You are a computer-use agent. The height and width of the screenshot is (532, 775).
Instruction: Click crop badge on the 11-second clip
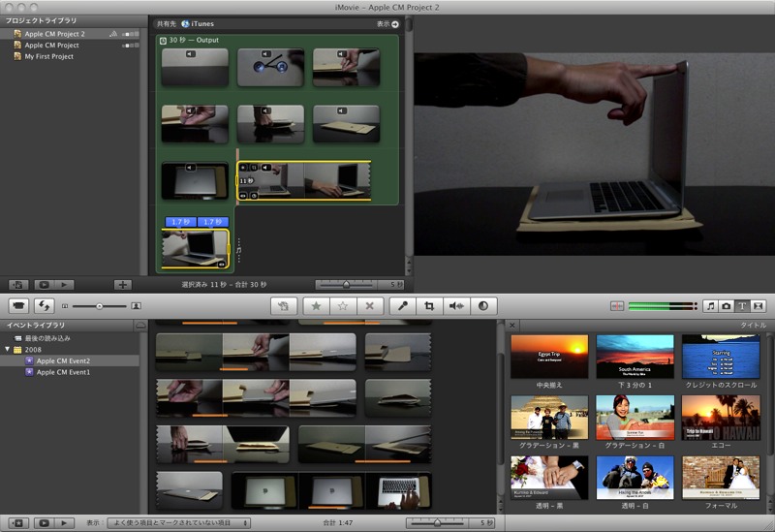pos(254,168)
